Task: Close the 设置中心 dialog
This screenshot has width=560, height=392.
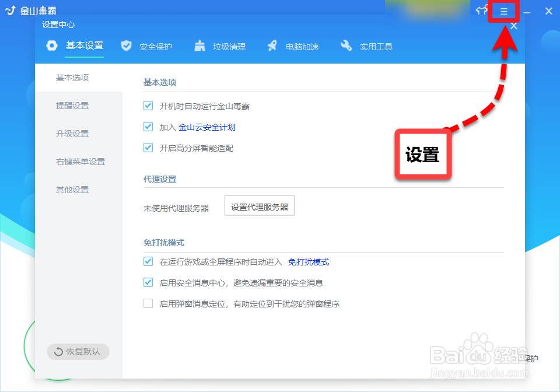Action: 513,26
